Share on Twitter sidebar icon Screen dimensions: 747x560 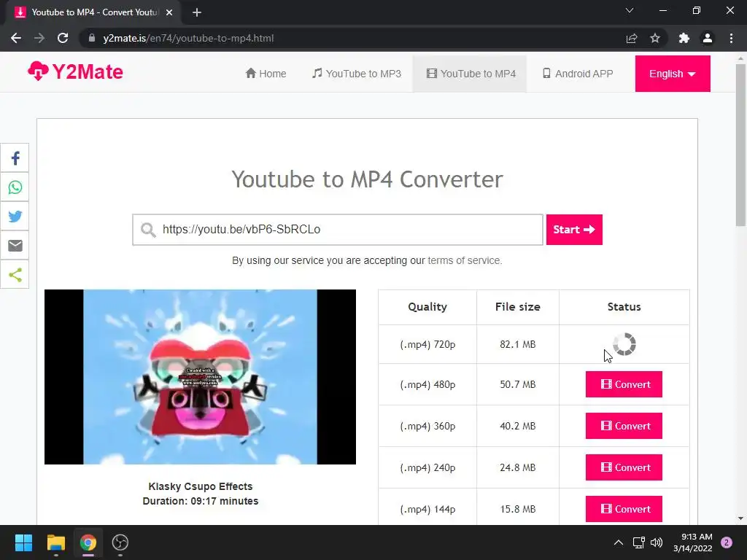(15, 216)
